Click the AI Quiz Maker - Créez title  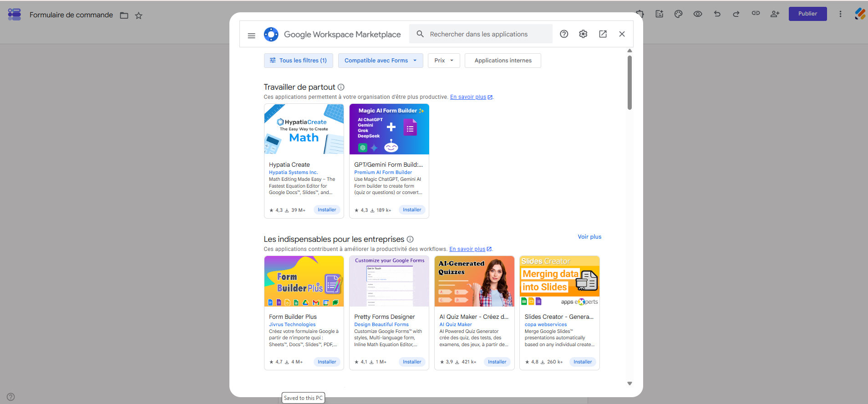474,317
